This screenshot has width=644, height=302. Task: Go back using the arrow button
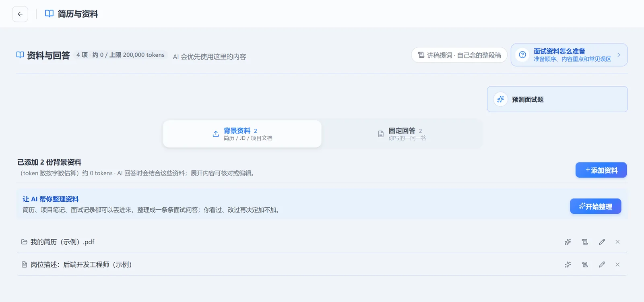click(20, 14)
